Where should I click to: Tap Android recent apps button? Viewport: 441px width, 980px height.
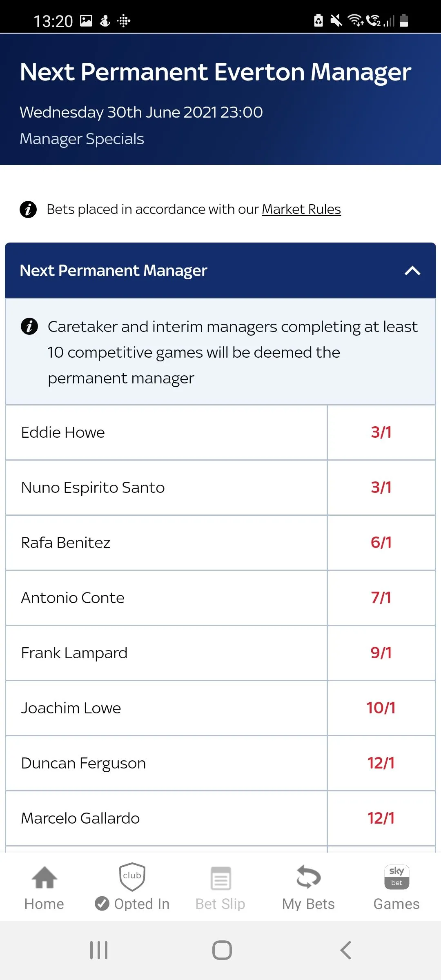coord(99,950)
